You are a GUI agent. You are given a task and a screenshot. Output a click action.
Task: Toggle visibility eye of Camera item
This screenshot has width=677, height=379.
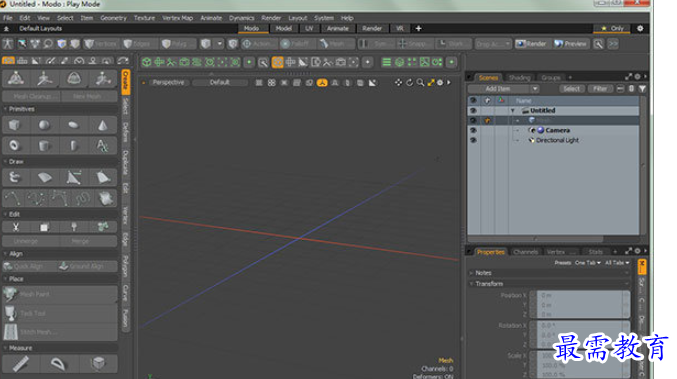[473, 130]
